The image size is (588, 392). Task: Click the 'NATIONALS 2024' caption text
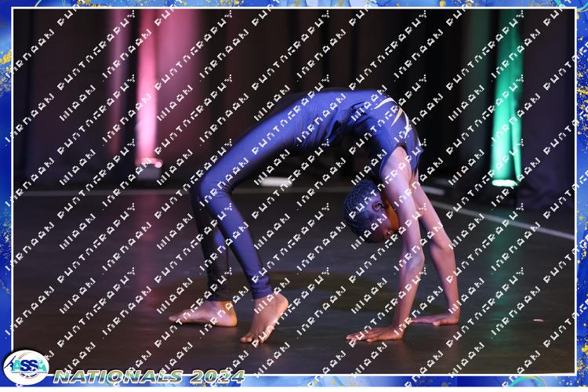tap(149, 376)
